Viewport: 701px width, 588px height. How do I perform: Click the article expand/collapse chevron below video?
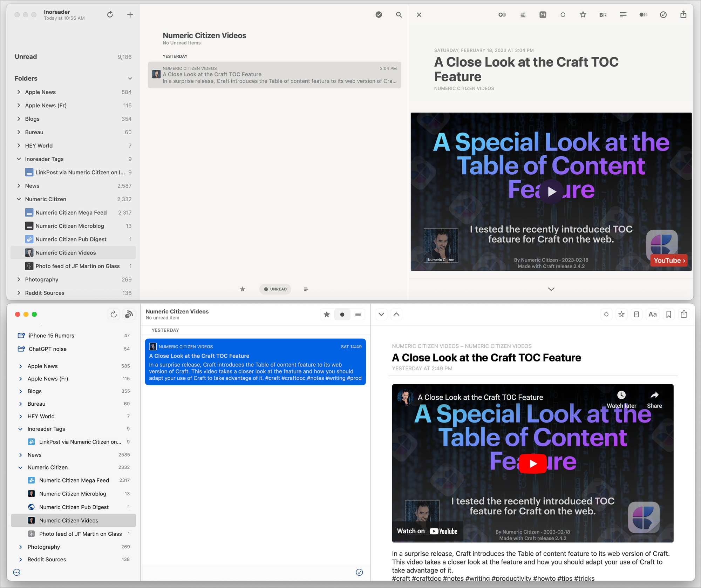[551, 289]
